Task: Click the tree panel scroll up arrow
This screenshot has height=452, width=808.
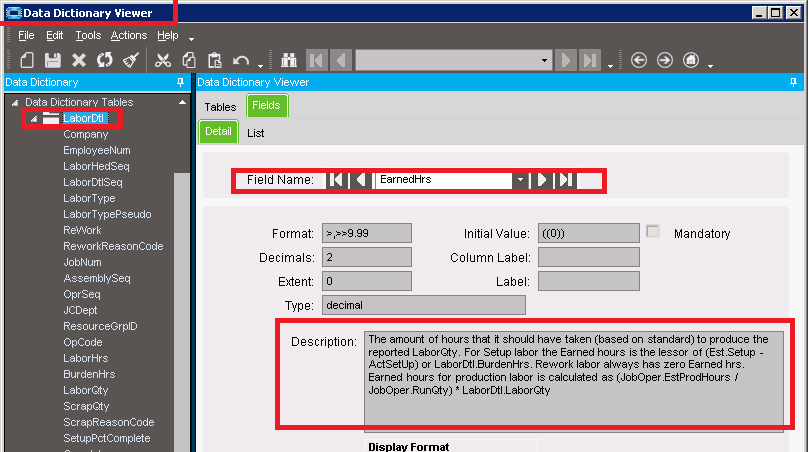Action: 182,103
